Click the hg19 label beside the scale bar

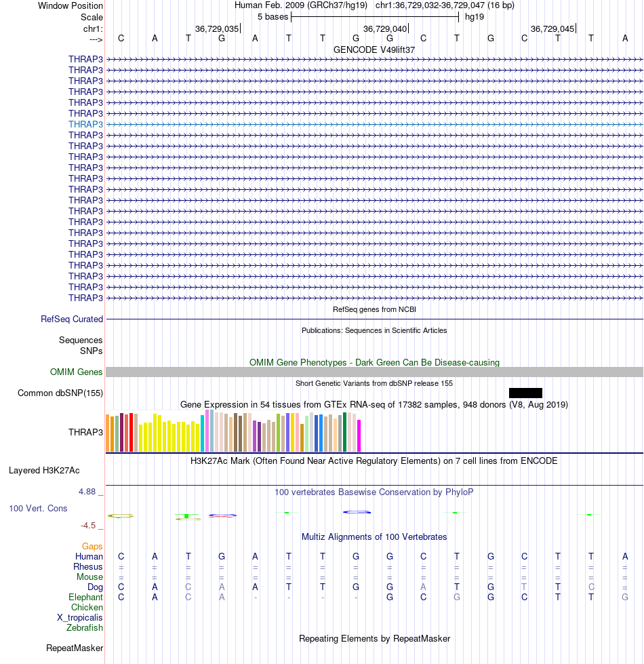475,17
